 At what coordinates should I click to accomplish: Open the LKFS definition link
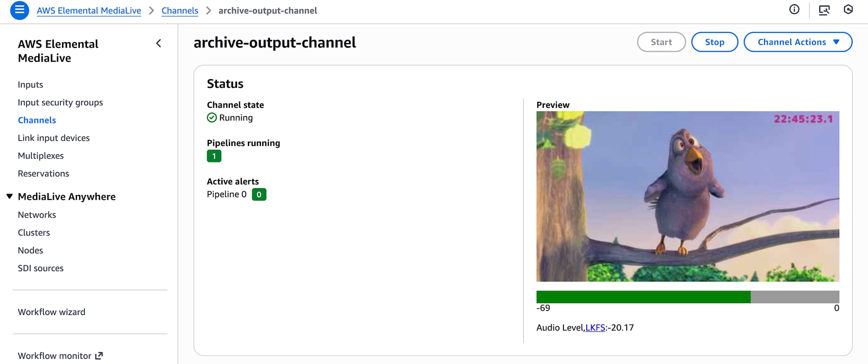tap(595, 328)
